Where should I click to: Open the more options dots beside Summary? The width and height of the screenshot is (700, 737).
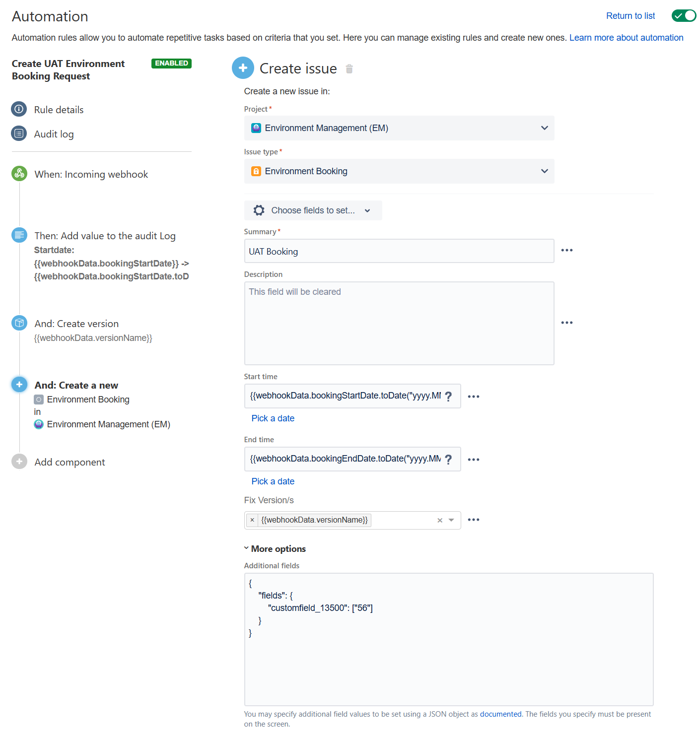pyautogui.click(x=566, y=250)
